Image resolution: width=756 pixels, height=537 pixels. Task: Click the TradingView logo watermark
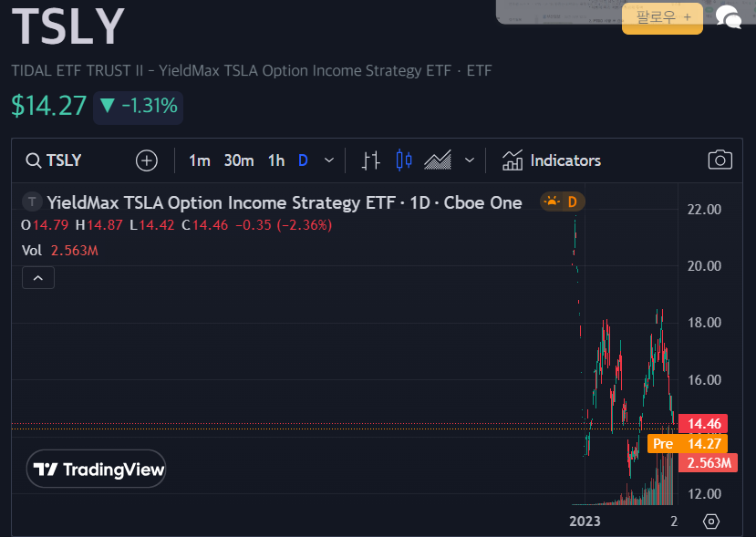pyautogui.click(x=96, y=469)
